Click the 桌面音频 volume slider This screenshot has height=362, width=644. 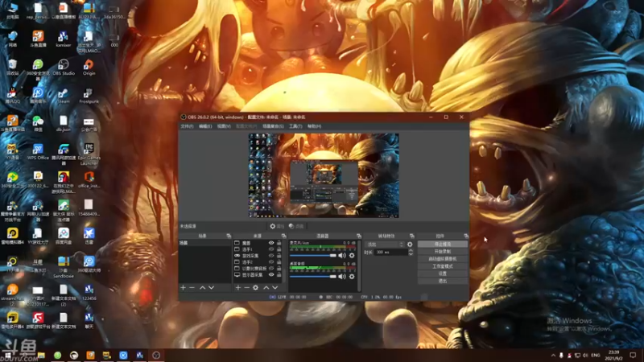313,277
